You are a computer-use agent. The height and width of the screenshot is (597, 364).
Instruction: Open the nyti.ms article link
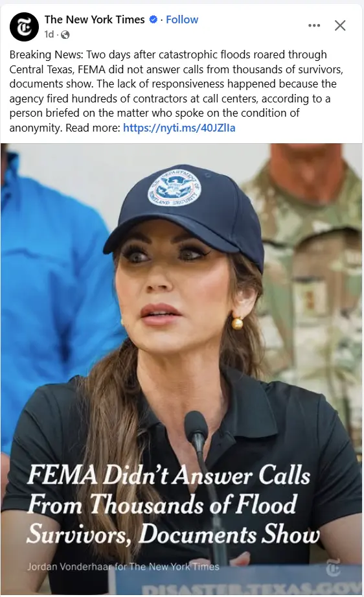tap(179, 128)
